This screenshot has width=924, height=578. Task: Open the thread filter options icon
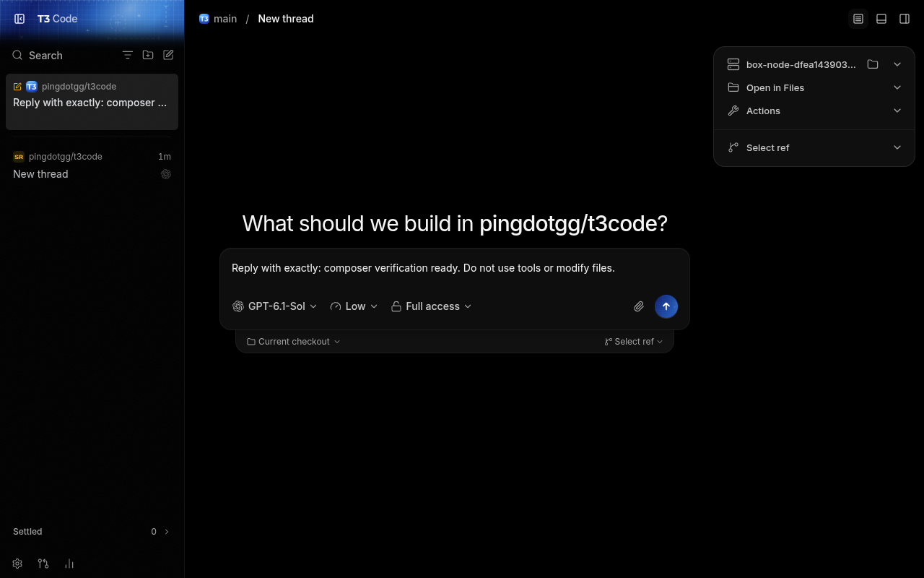pyautogui.click(x=128, y=55)
